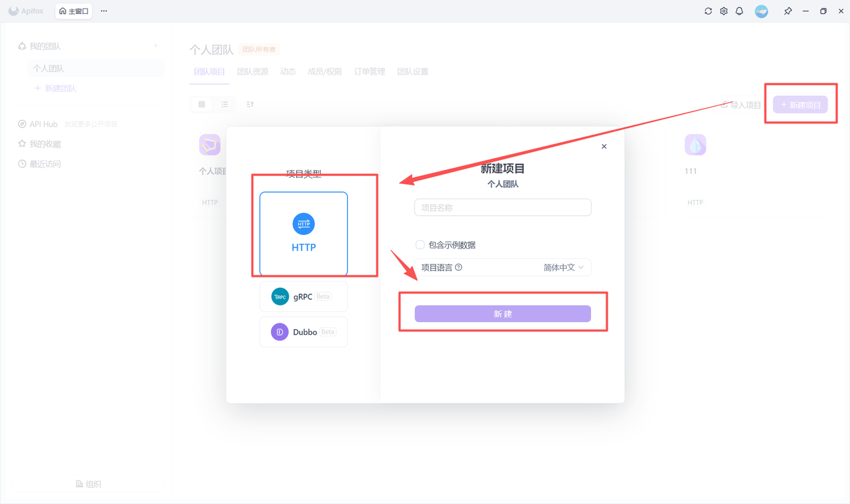Screen dimensions: 850x504
Task: Click the 团队所有者 badge
Action: point(259,50)
